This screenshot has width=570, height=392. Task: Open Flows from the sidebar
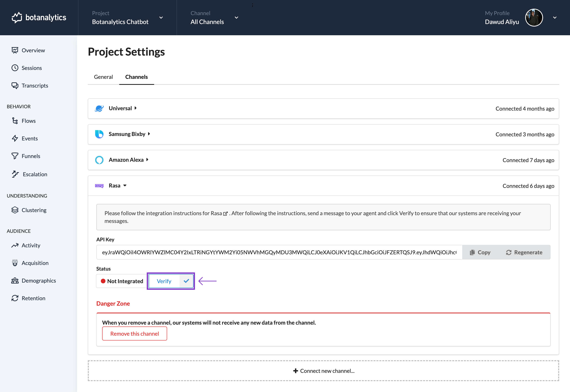click(x=28, y=121)
